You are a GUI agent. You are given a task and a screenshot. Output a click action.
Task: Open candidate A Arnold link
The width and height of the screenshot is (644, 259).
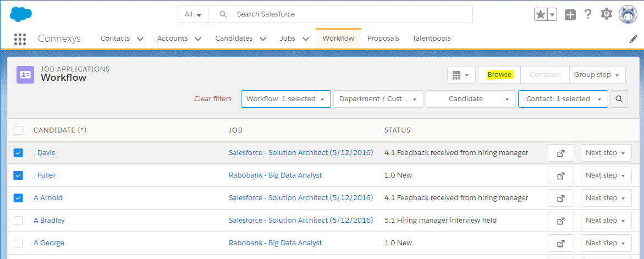click(48, 198)
